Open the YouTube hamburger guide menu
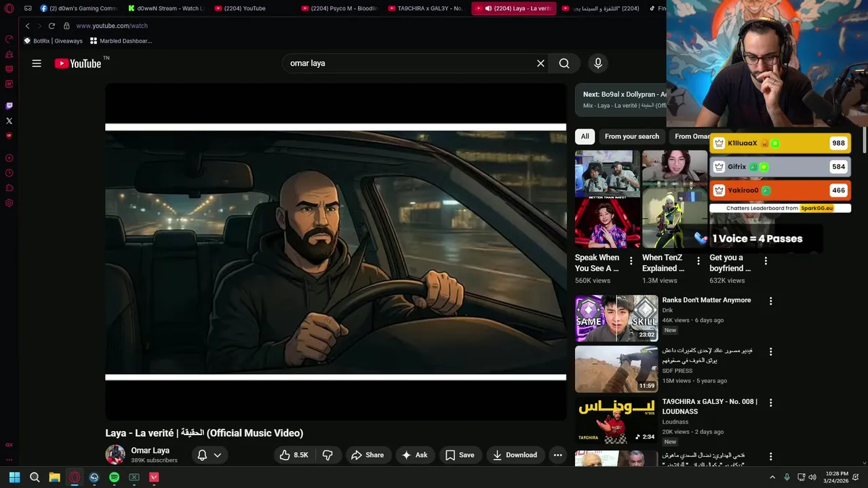The height and width of the screenshot is (488, 868). (37, 63)
